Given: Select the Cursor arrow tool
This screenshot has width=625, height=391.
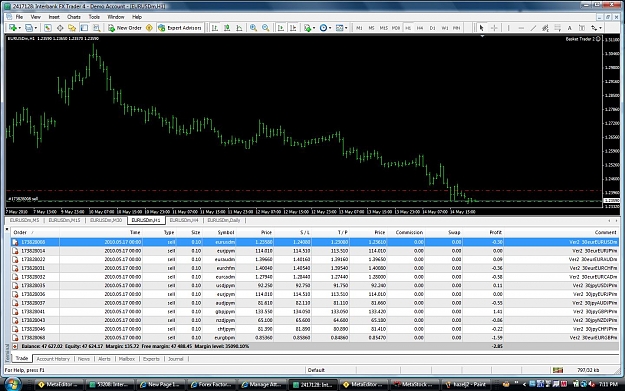Looking at the screenshot, I should pyautogui.click(x=482, y=28).
